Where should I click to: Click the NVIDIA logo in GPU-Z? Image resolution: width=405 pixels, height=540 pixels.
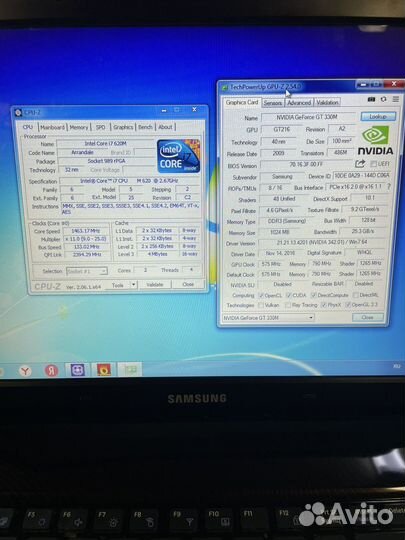pos(375,140)
